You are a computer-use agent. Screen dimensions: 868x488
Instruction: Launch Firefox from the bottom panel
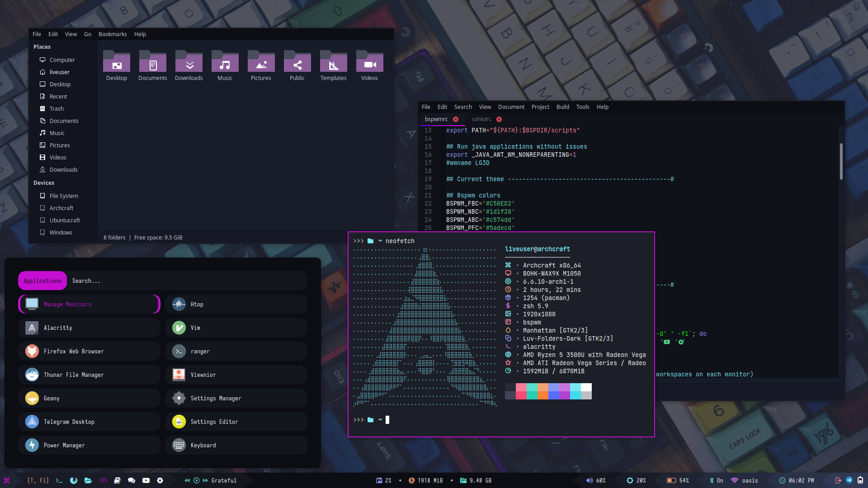coord(74,480)
